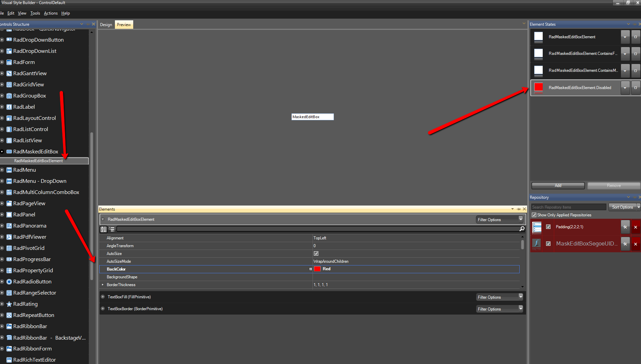
Task: Select RadMaskedEditBoxElement in controls tree
Action: (44, 161)
